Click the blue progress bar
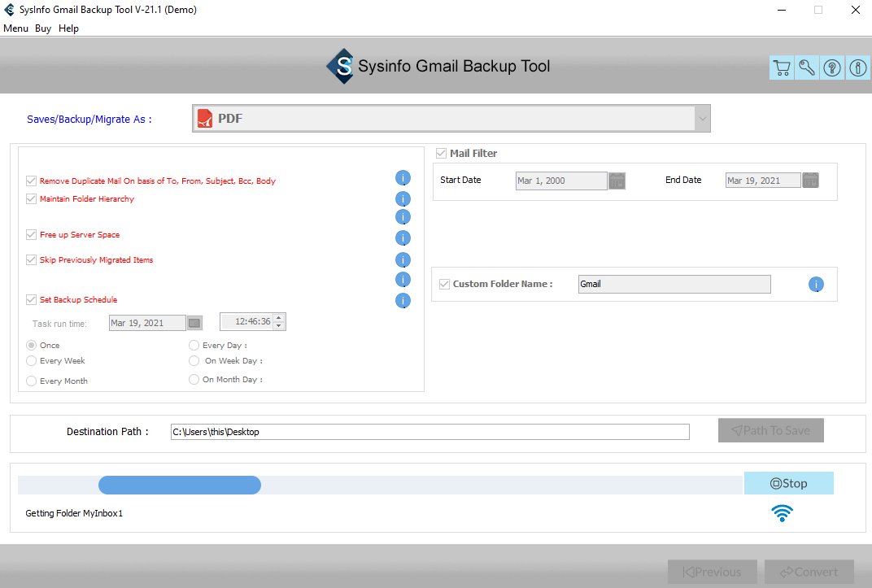The width and height of the screenshot is (872, 588). pyautogui.click(x=180, y=486)
